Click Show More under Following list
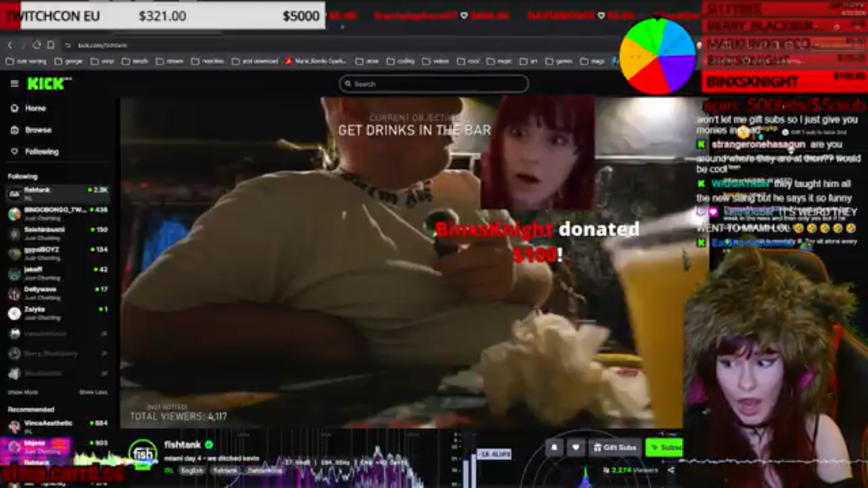Screen dimensions: 868x488 tap(23, 392)
